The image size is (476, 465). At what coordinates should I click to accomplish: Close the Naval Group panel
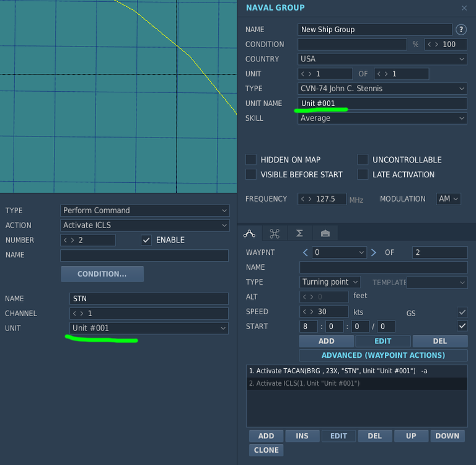[464, 8]
